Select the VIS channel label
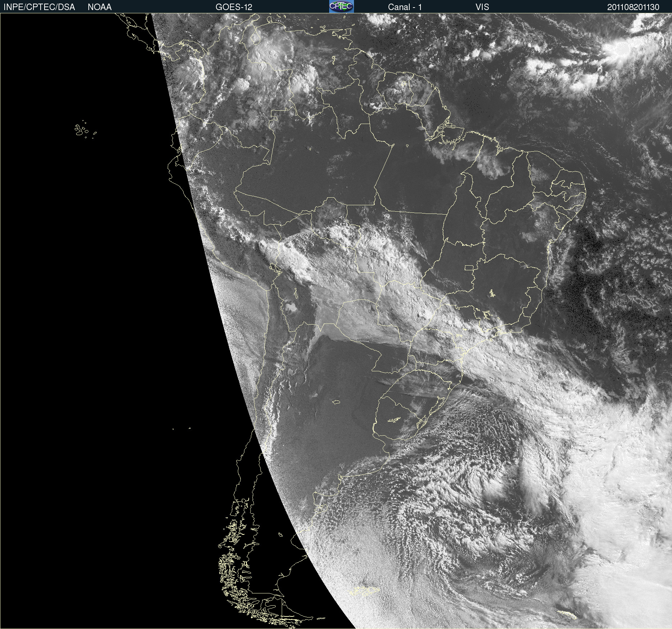This screenshot has width=672, height=629. pos(482,7)
